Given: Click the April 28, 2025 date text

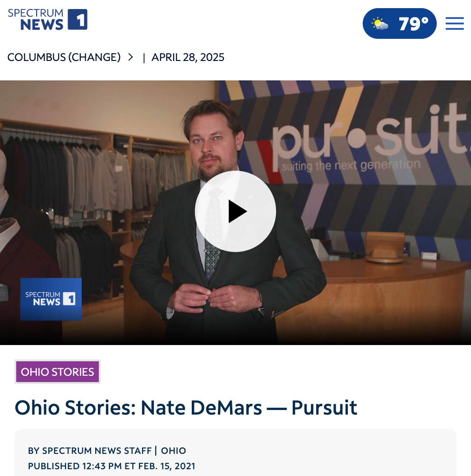Looking at the screenshot, I should (x=188, y=57).
